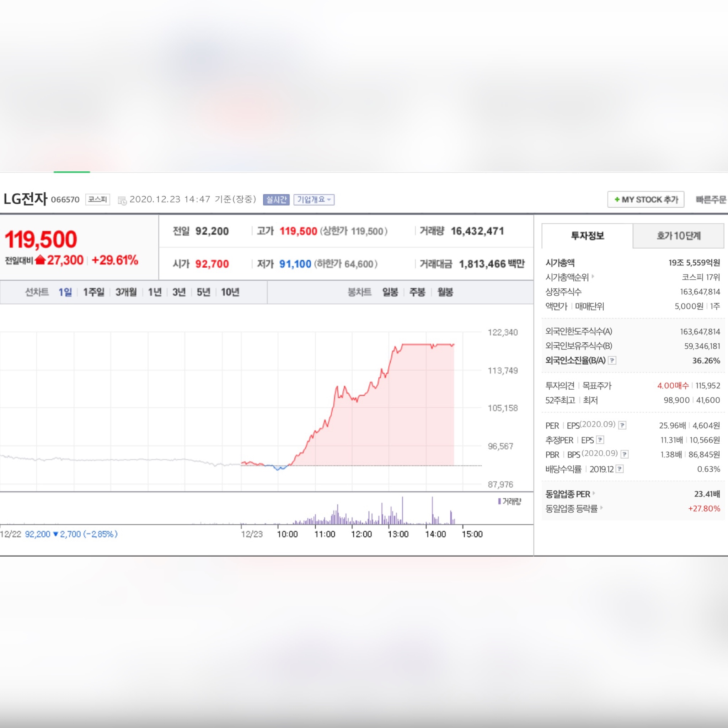Click the red up-arrow icon beside 27,300
This screenshot has height=728, width=728.
pos(40,260)
